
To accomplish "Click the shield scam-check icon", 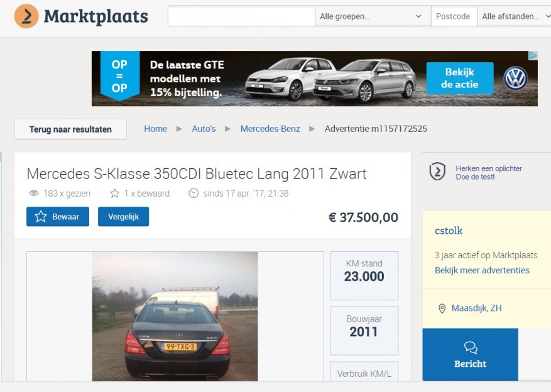I will click(x=437, y=171).
